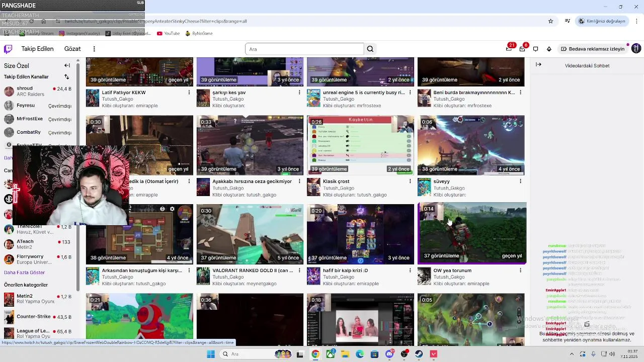Screen dimensions: 644x362
Task: Open the MrFrostExe channel in sidebar
Action: pos(38,119)
